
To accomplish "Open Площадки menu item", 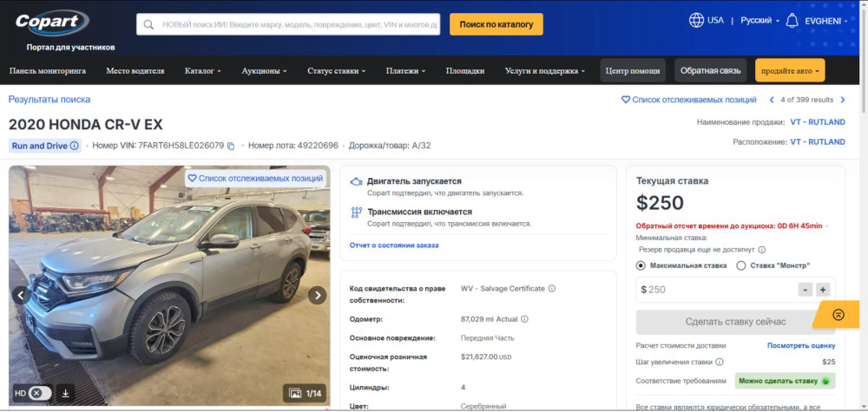I will click(x=465, y=71).
